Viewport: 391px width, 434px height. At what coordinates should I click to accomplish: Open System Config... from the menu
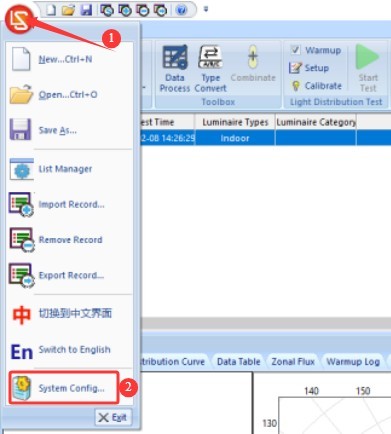click(64, 388)
